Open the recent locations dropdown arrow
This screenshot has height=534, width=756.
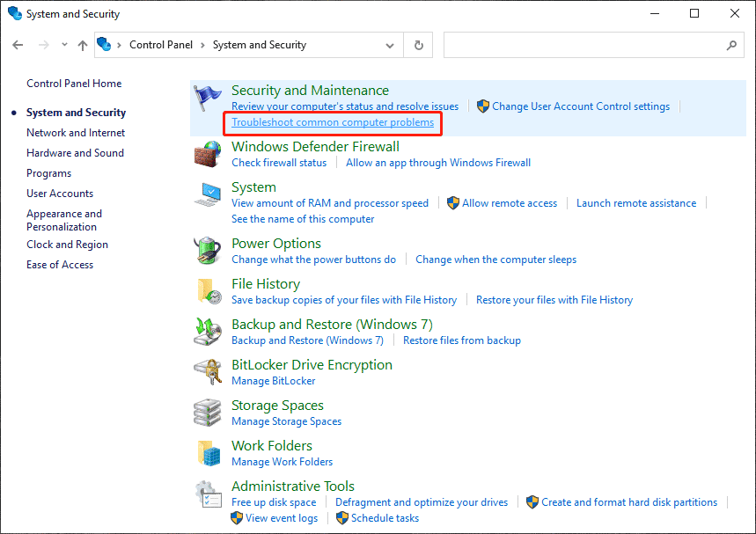[64, 45]
